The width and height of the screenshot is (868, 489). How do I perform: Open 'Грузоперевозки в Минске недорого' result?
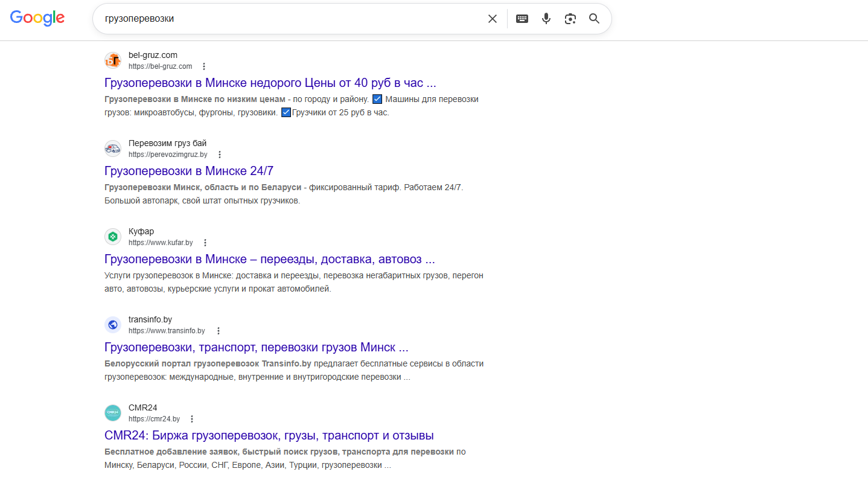(x=270, y=83)
